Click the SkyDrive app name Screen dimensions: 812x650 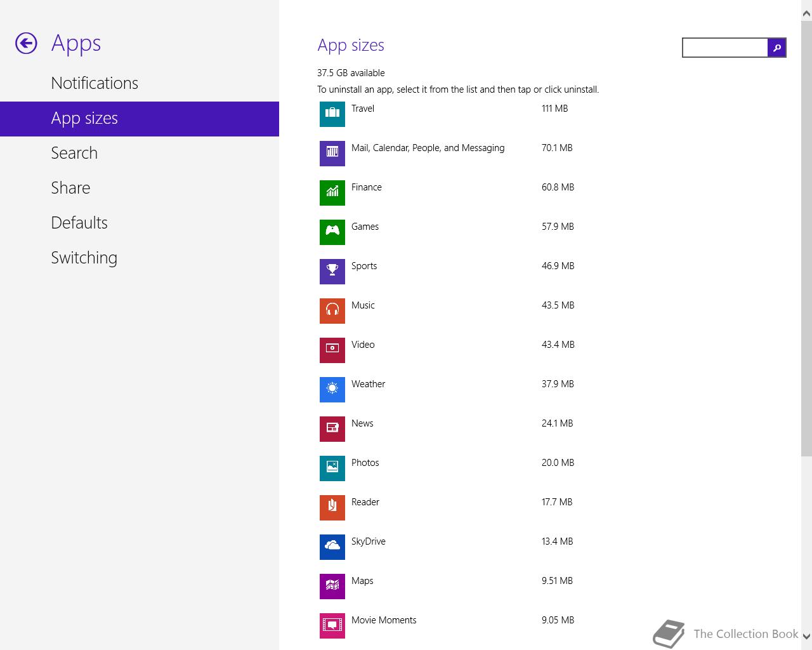click(369, 541)
